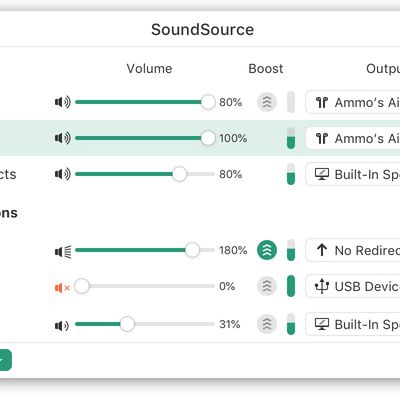Toggle Boost for the USB Device row
The width and height of the screenshot is (400, 400).
(267, 286)
